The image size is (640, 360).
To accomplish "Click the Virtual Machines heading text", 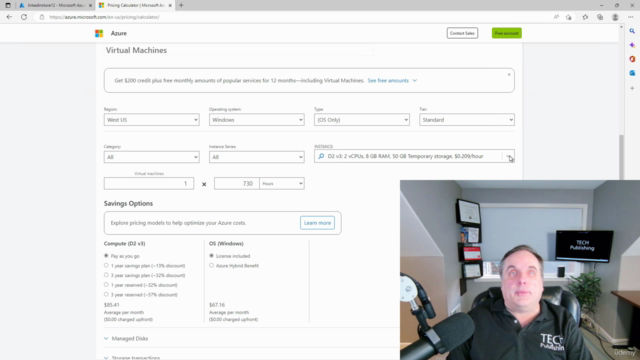I will [x=136, y=50].
